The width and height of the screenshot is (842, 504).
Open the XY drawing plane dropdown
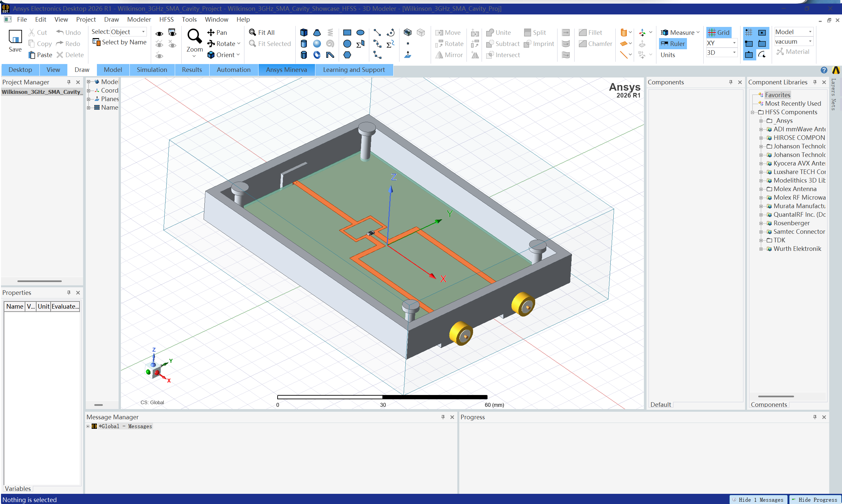pos(721,43)
